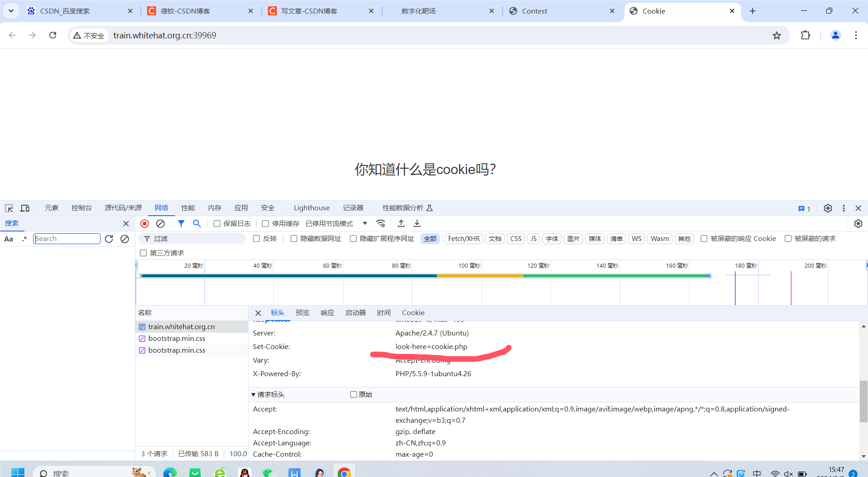Open the throttling mode dropdown
The height and width of the screenshot is (477, 868).
[x=336, y=224]
